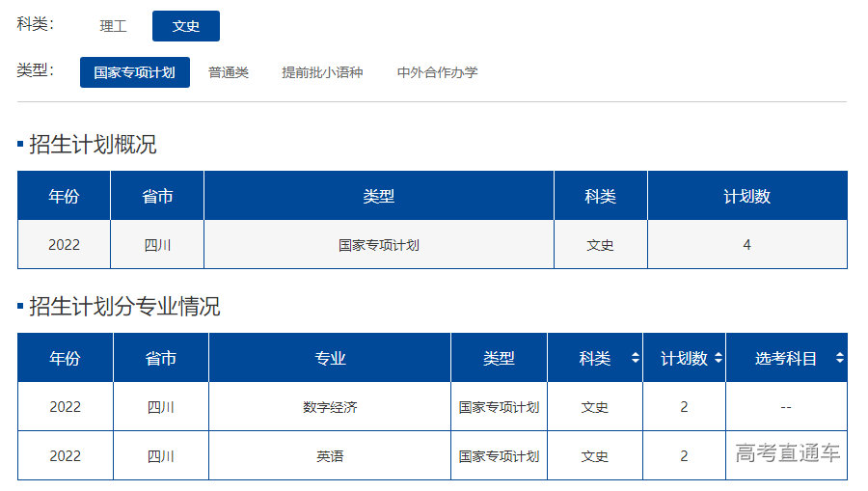Click 英语 major cell
Image resolution: width=868 pixels, height=491 pixels.
(x=330, y=455)
